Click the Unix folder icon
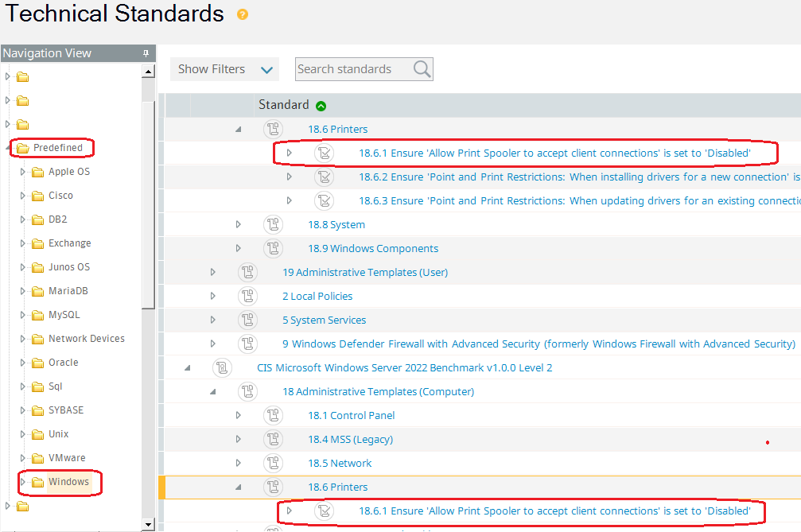The width and height of the screenshot is (801, 532). tap(38, 434)
